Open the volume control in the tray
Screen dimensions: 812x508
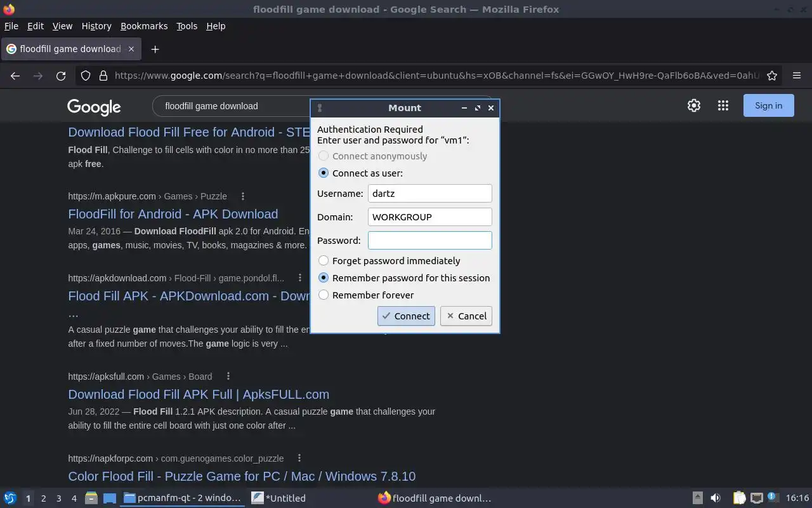point(716,498)
